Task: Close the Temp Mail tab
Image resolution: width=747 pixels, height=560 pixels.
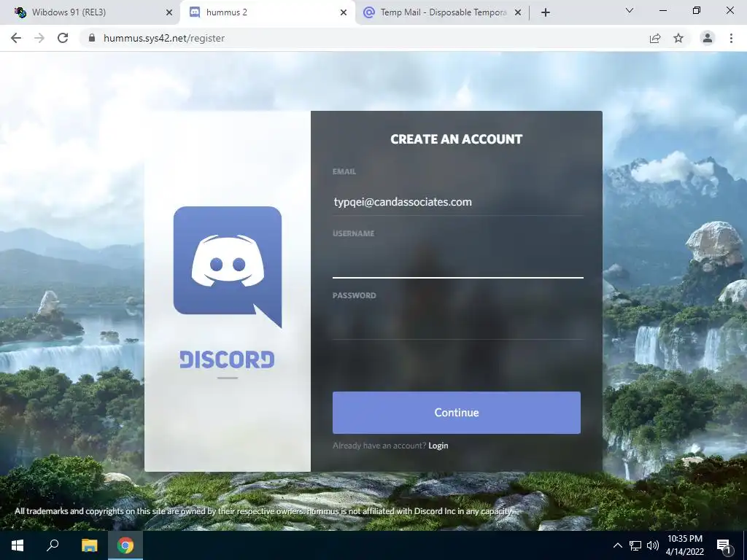Action: [518, 12]
